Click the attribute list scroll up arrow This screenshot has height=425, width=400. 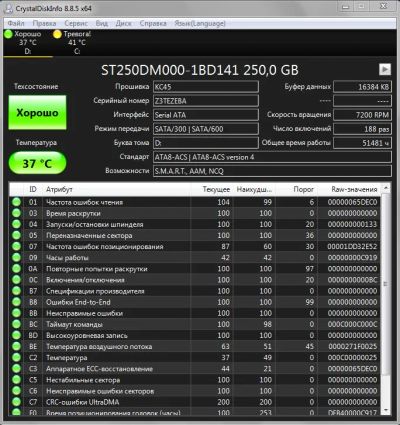pos(386,188)
